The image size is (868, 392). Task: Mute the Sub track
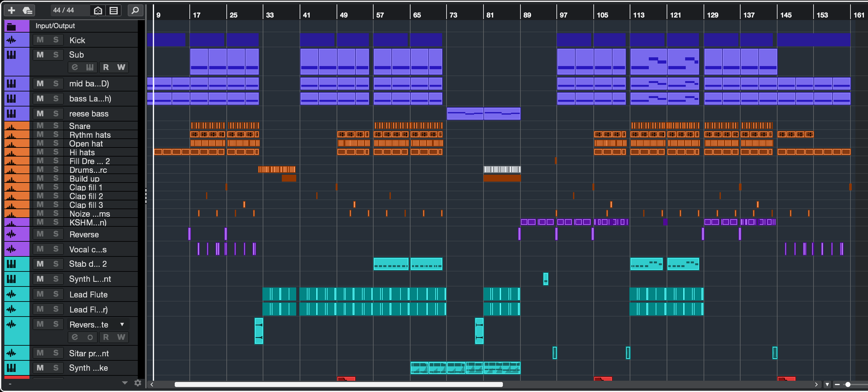tap(40, 54)
